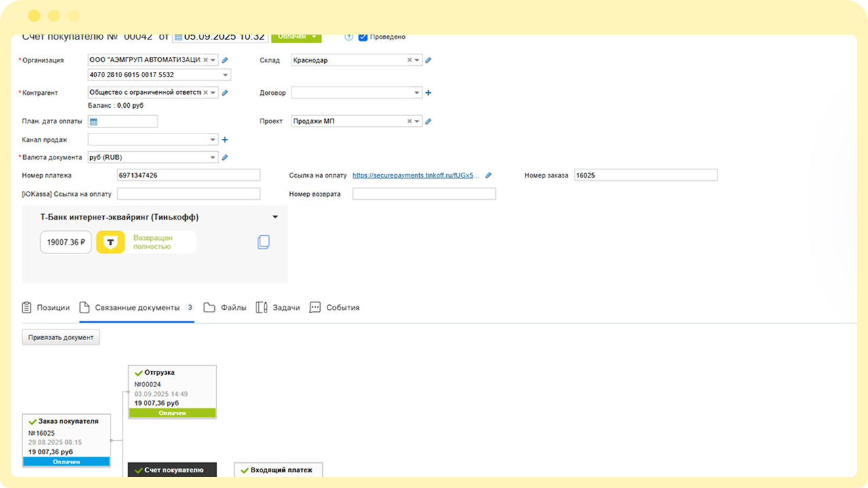The image size is (868, 488).
Task: Open the Валюта документа руб (RUB) dropdown
Action: [x=214, y=157]
